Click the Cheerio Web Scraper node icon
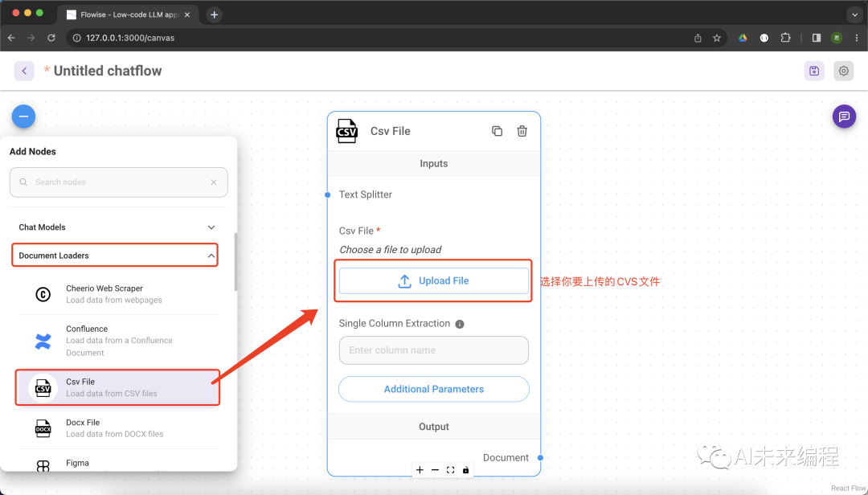 (x=43, y=294)
